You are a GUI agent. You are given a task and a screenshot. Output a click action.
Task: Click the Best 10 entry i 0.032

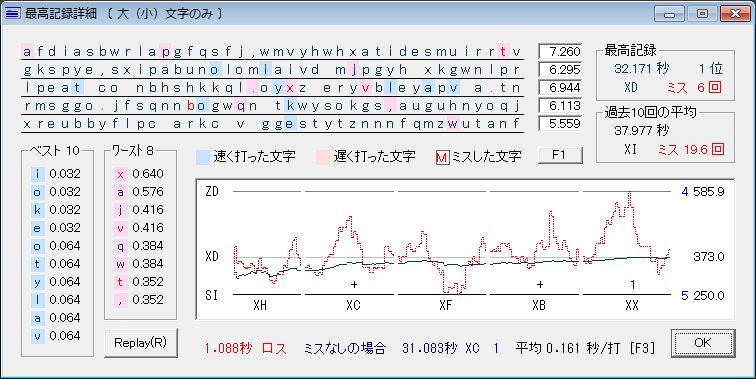56,174
